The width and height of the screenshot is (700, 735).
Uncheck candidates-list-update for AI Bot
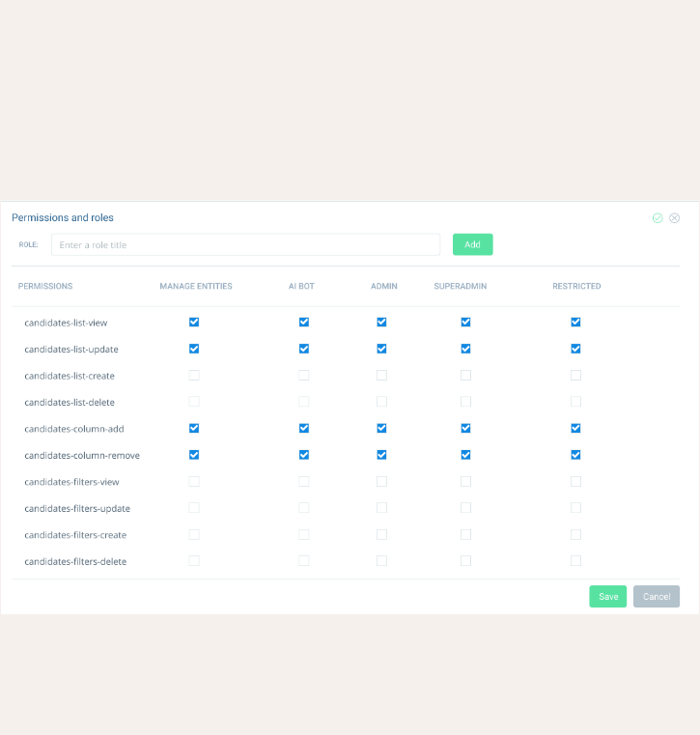click(303, 349)
